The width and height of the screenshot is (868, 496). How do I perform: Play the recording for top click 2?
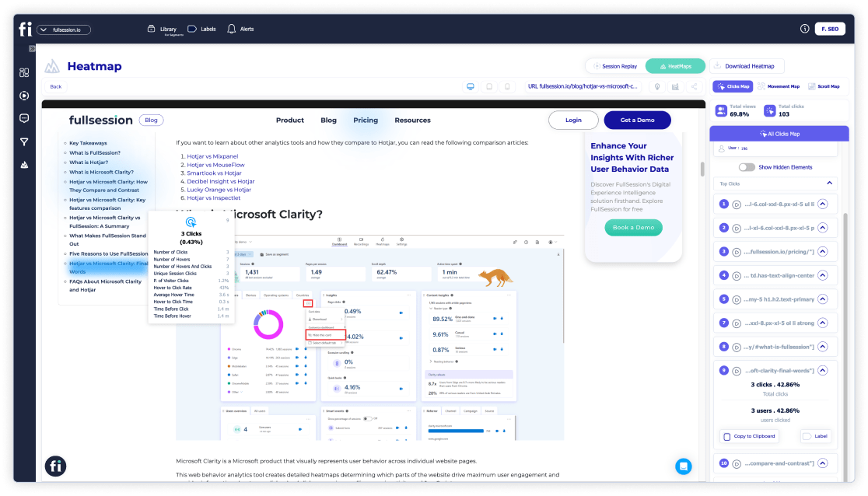point(737,229)
